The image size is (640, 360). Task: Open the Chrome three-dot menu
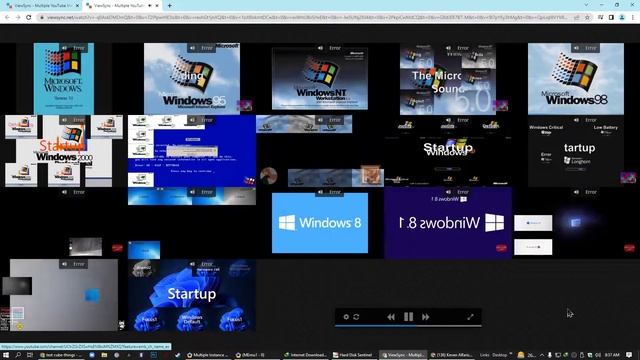(633, 18)
